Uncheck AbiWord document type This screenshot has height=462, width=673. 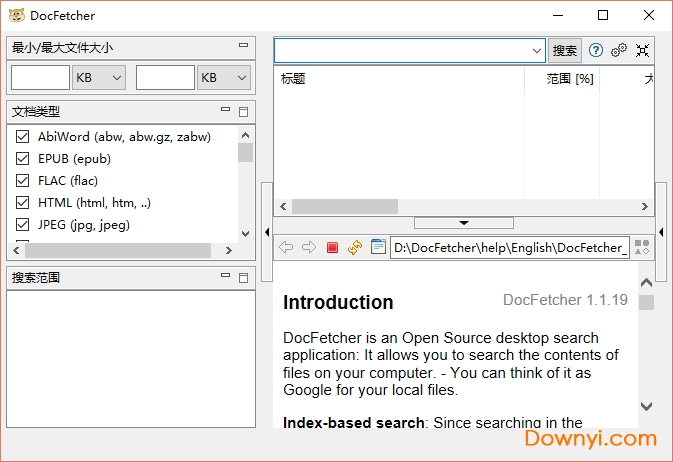[x=22, y=137]
